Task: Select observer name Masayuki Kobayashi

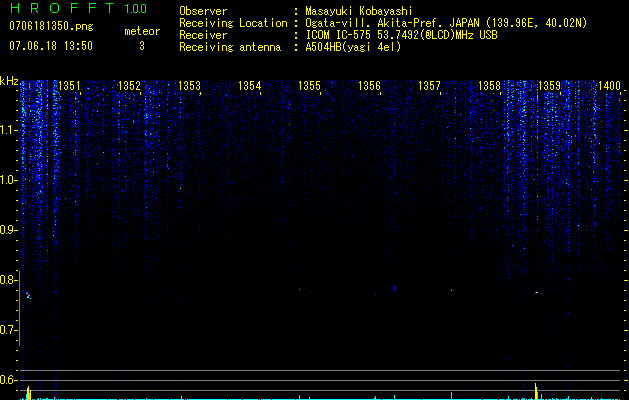Action: tap(359, 11)
